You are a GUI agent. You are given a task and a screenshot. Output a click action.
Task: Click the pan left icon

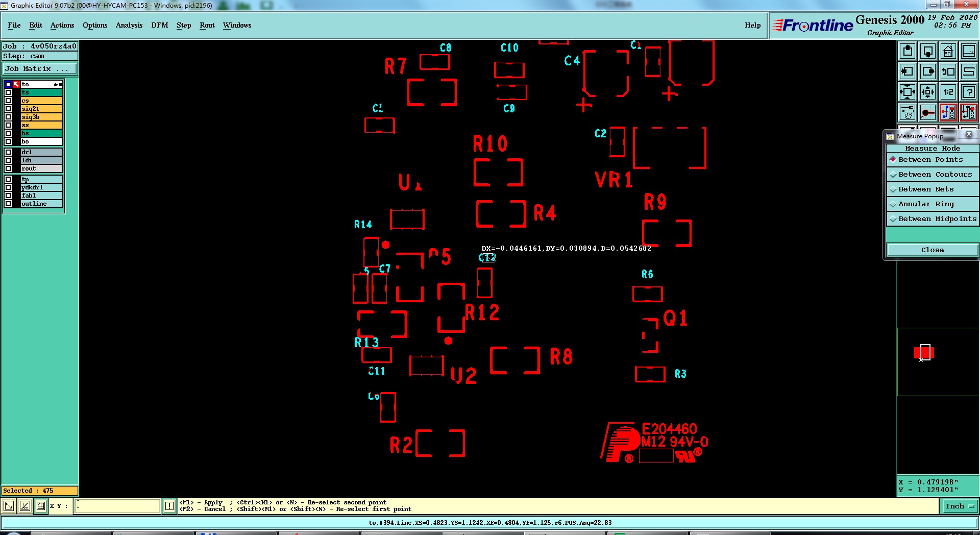click(x=908, y=71)
